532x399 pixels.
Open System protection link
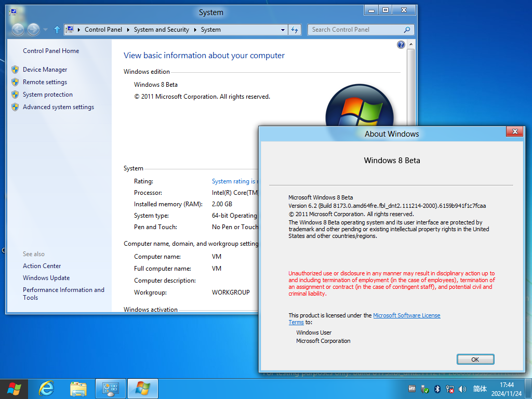tap(47, 95)
